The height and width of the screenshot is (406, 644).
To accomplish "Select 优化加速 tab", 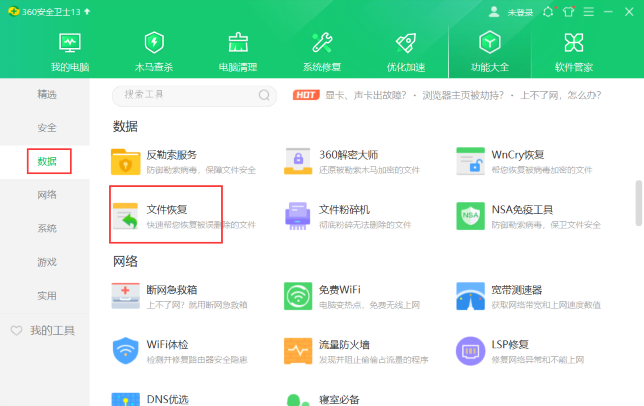I will (406, 52).
